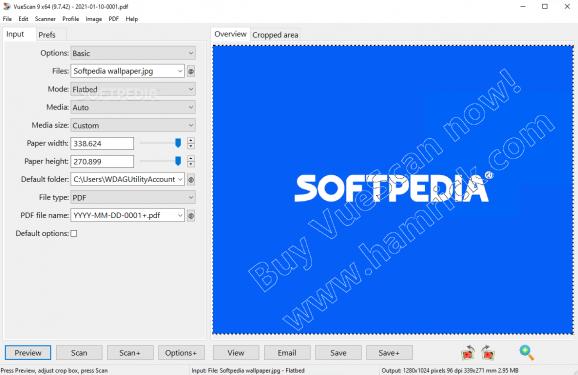This screenshot has height=375, width=578.
Task: Expand the Default folder dropdown arrow
Action: [180, 180]
